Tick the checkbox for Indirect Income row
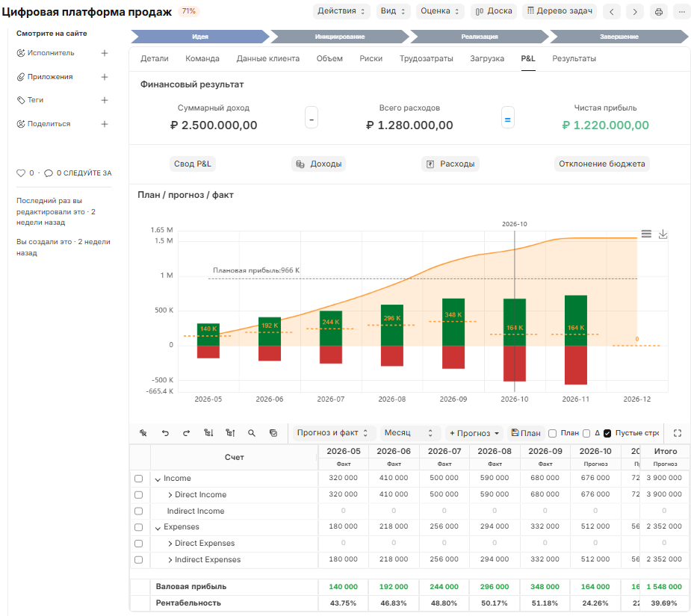 pyautogui.click(x=139, y=511)
